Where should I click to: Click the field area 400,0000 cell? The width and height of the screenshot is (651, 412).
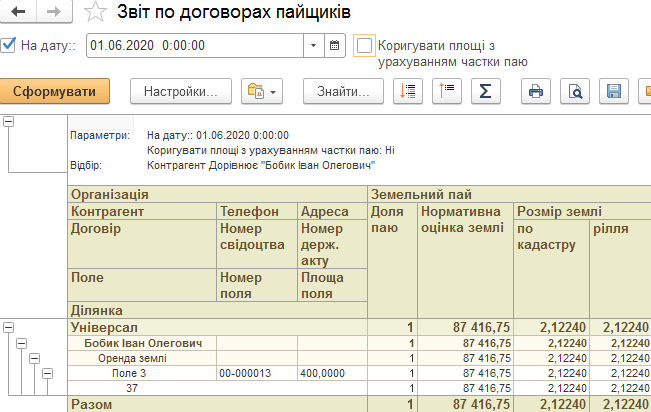[x=332, y=373]
